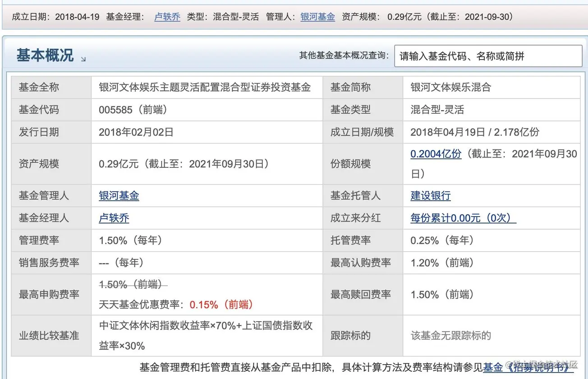Select 资产规模 0.29亿元 text in top bar
588x379 pixels.
pyautogui.click(x=381, y=17)
